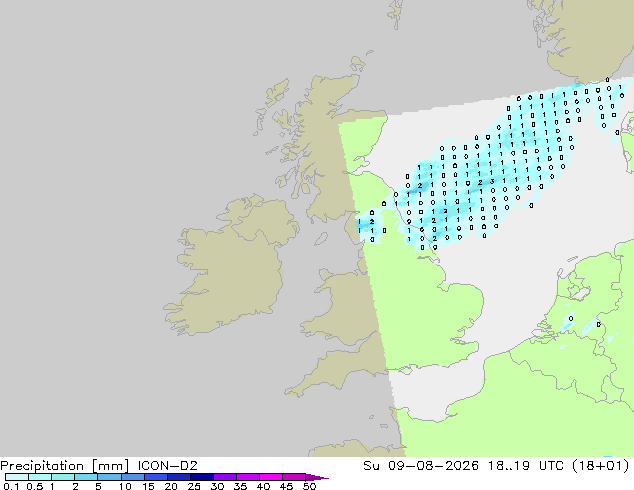Image resolution: width=634 pixels, height=490 pixels.
Task: Click the '18..19 UTC' time range text
Action: click(x=527, y=466)
